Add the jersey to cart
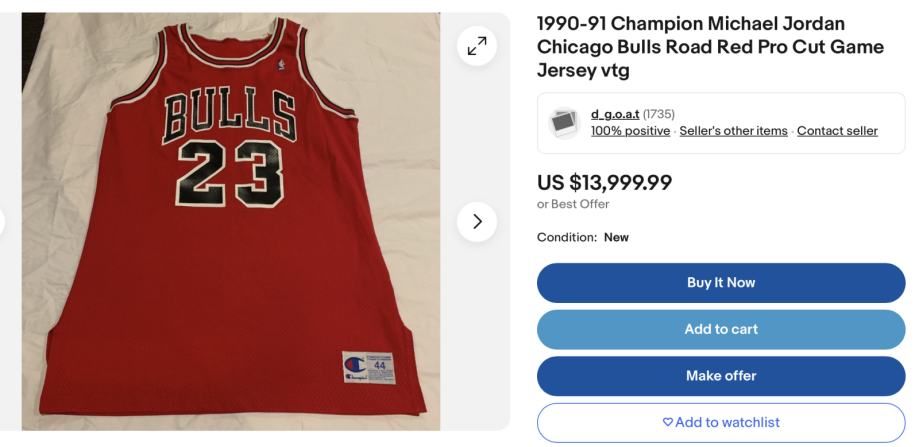This screenshot has height=447, width=919. [720, 329]
